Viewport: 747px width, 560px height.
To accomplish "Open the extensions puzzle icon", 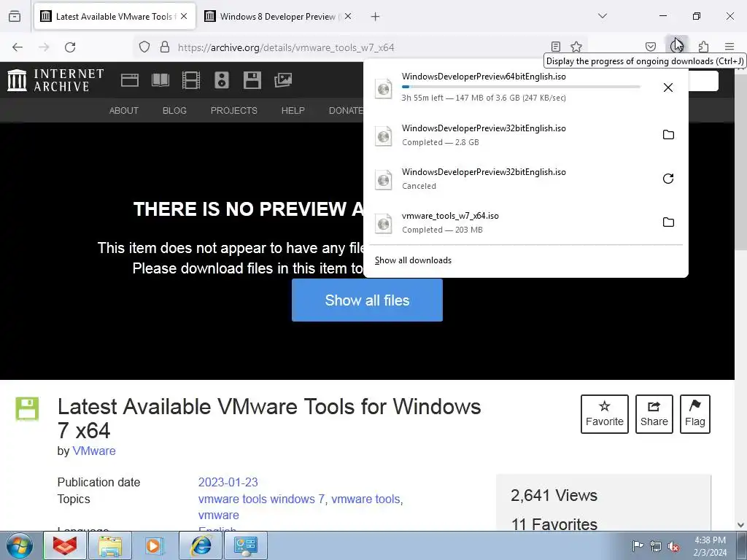I will [x=703, y=47].
